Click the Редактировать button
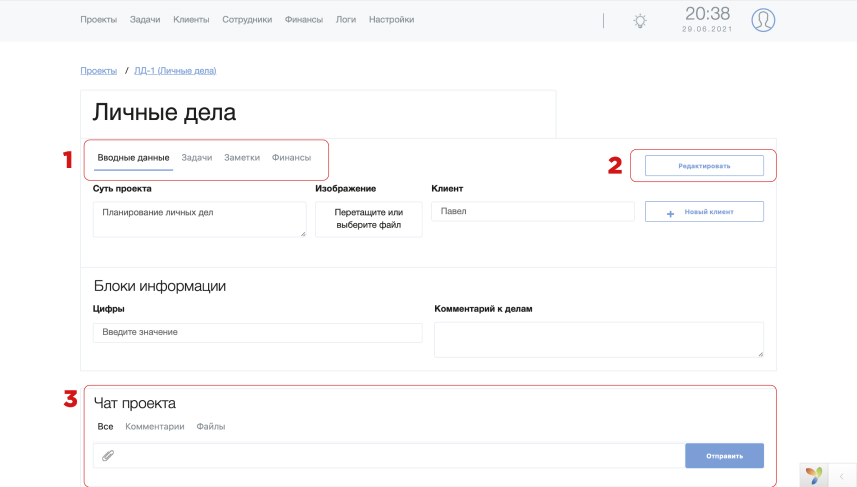 pos(704,166)
